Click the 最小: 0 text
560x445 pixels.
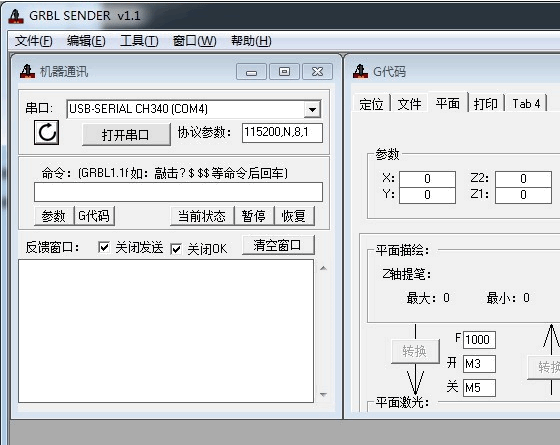point(508,298)
